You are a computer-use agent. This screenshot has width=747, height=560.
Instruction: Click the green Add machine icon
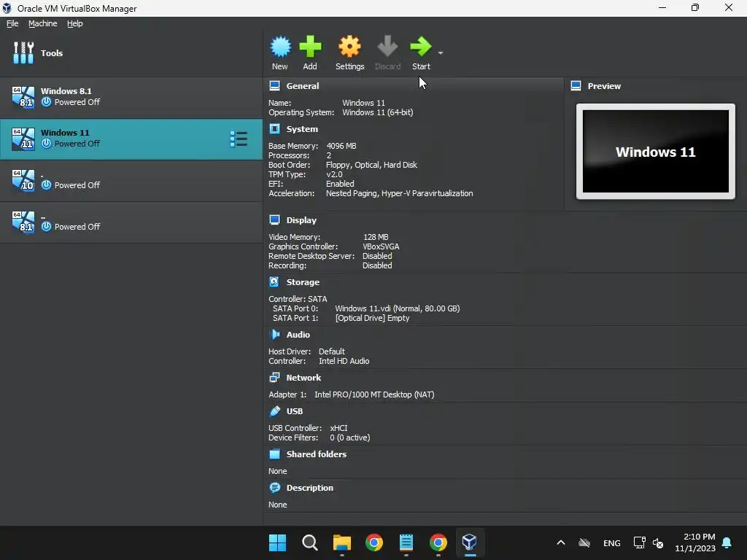(310, 47)
